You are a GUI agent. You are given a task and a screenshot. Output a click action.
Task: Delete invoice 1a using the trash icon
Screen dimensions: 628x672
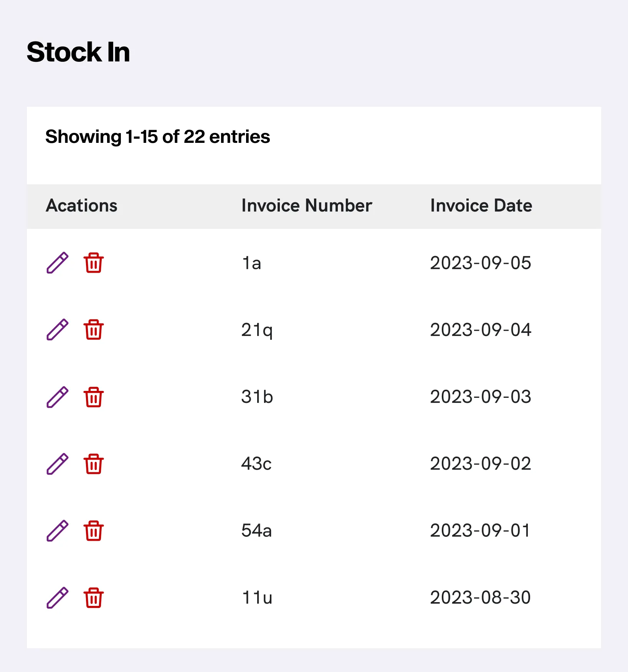pos(94,263)
